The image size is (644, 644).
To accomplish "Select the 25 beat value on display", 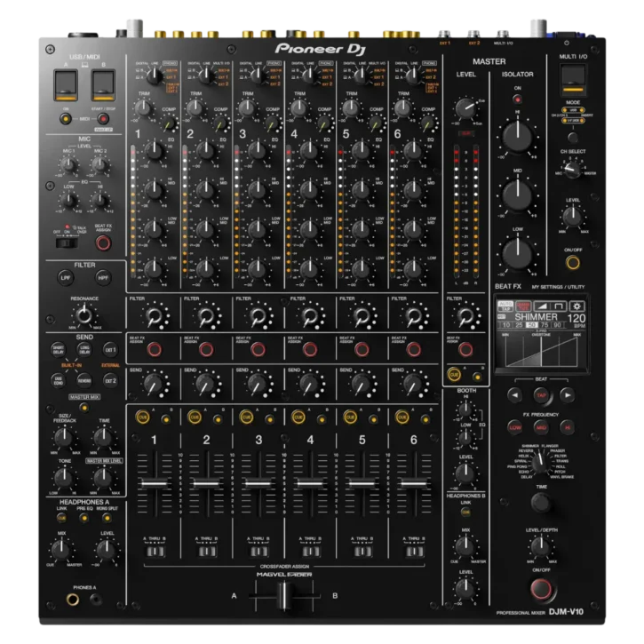I will (x=519, y=325).
